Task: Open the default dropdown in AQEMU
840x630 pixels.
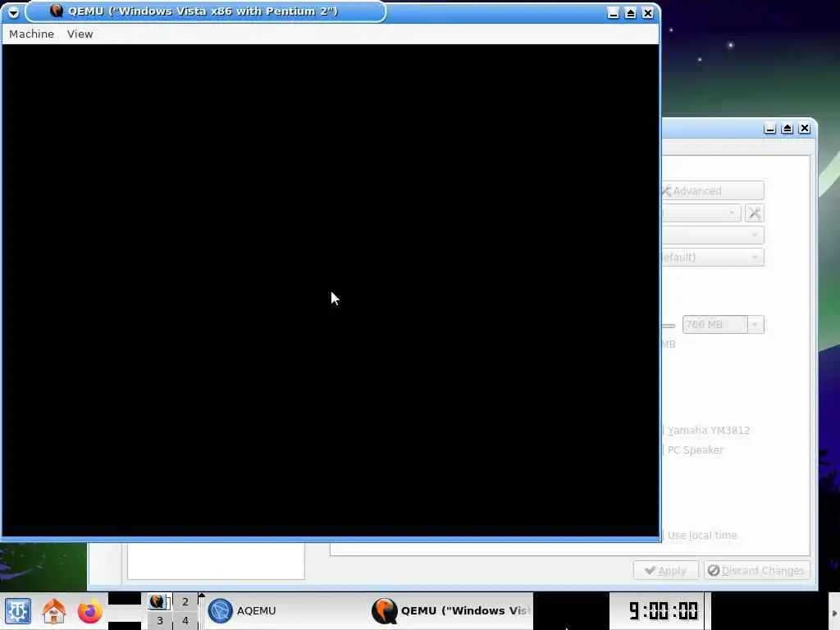Action: (x=713, y=257)
